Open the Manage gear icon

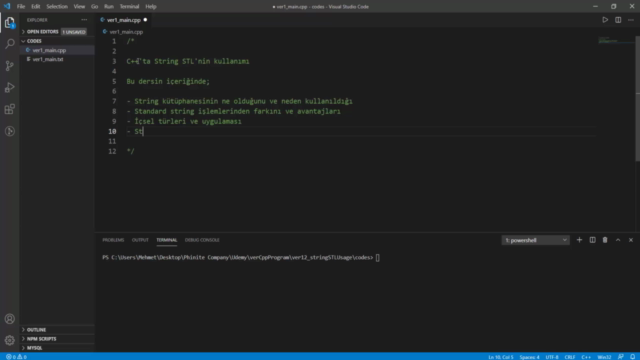click(9, 340)
